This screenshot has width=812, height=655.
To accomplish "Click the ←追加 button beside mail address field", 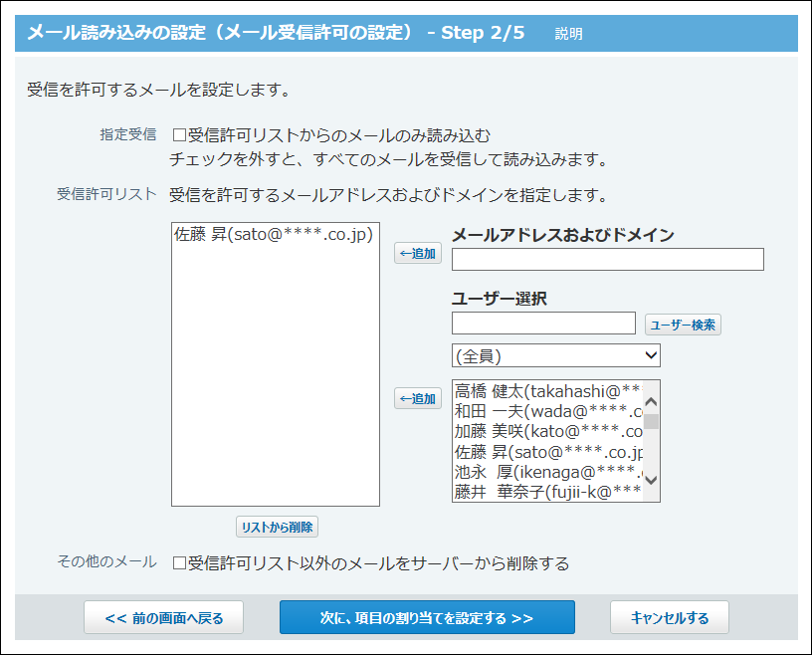I will (418, 253).
